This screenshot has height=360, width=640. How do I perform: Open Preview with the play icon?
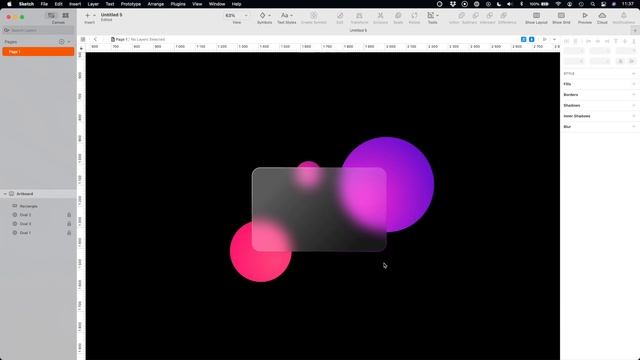click(584, 16)
